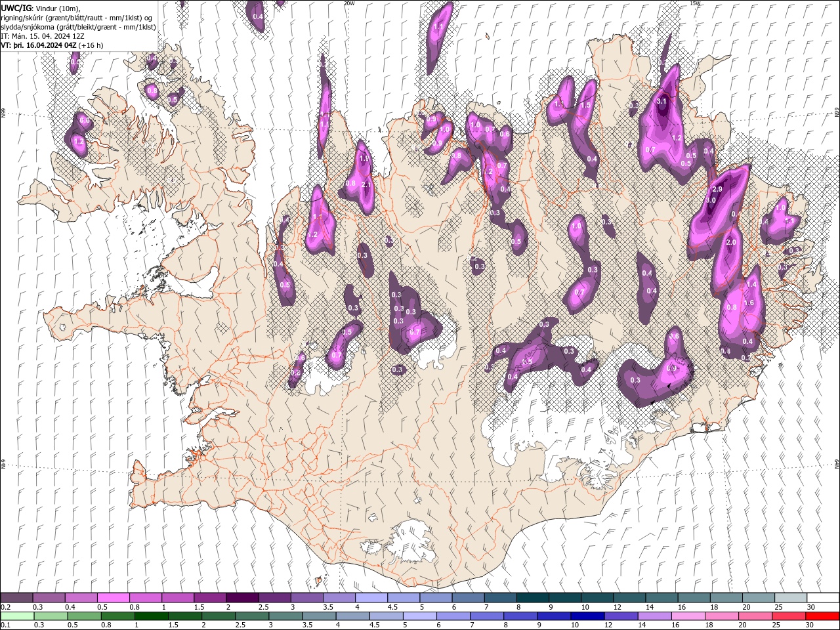This screenshot has height=630, width=840.
Task: Click the 'rigning/skúrir' legend description line
Action: click(77, 17)
